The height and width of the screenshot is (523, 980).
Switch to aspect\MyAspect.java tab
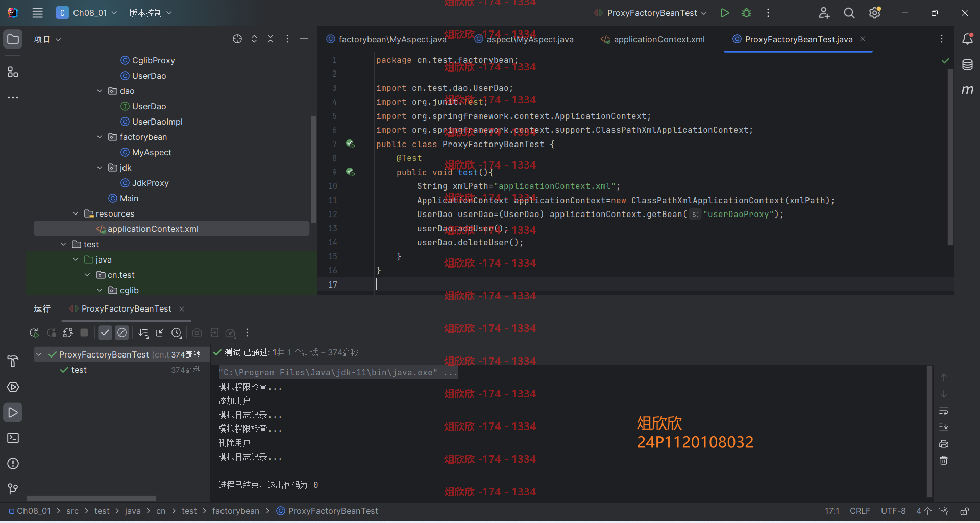pyautogui.click(x=524, y=39)
